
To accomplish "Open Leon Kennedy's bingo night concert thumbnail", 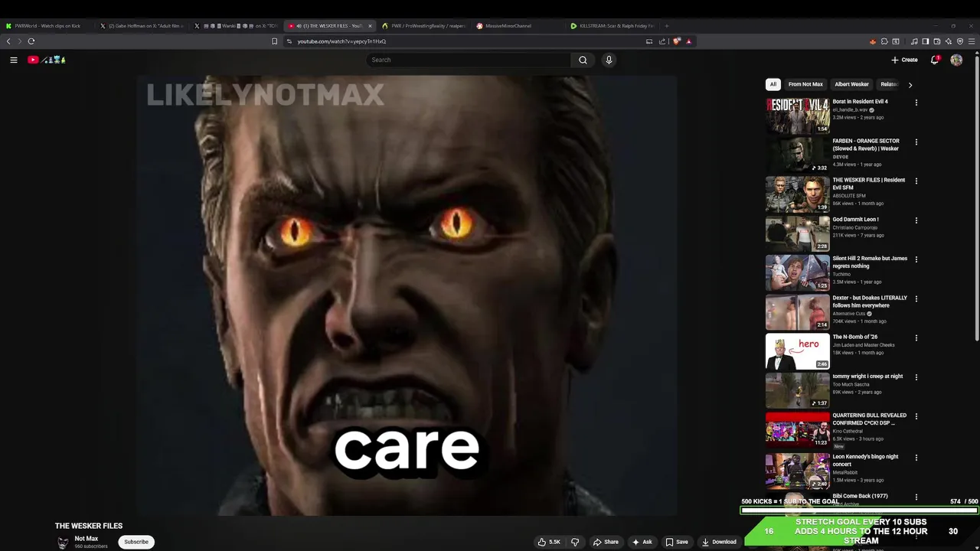I will 797,471.
